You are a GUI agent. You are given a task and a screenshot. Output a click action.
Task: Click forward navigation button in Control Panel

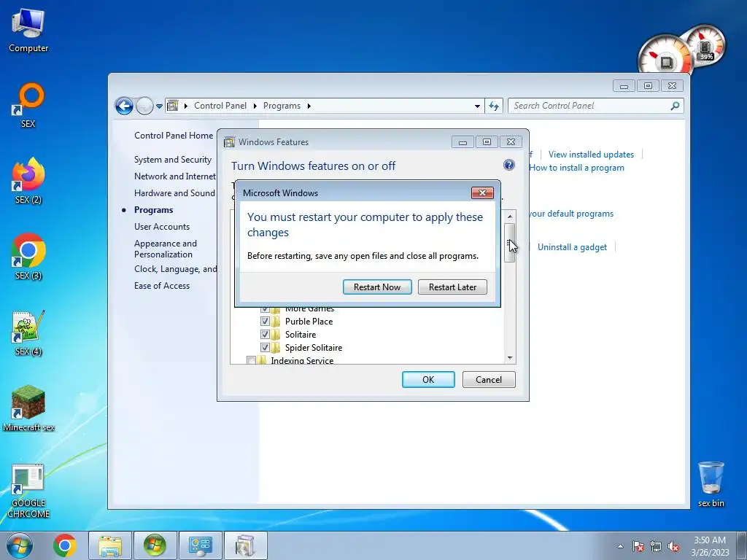coord(144,106)
